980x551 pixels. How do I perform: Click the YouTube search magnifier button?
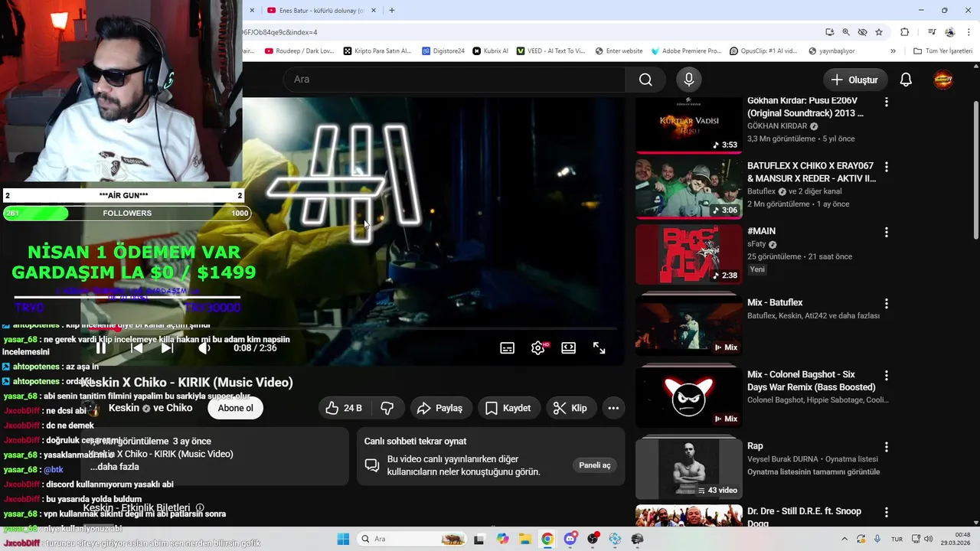(645, 80)
